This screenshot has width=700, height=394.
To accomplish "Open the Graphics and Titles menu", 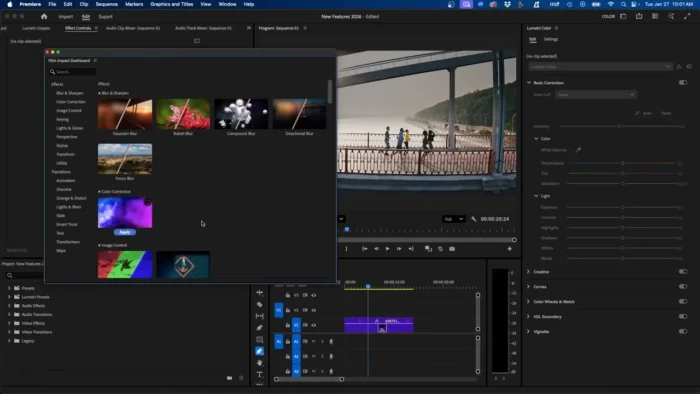I will pyautogui.click(x=172, y=4).
